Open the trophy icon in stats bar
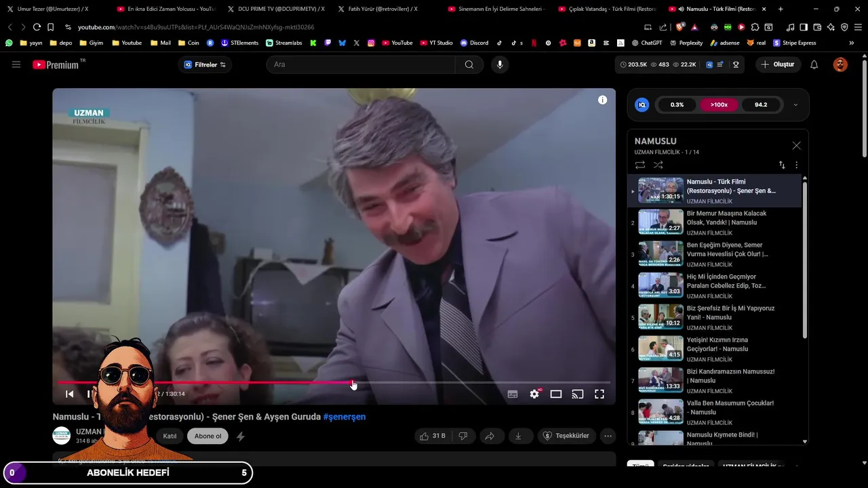 736,64
